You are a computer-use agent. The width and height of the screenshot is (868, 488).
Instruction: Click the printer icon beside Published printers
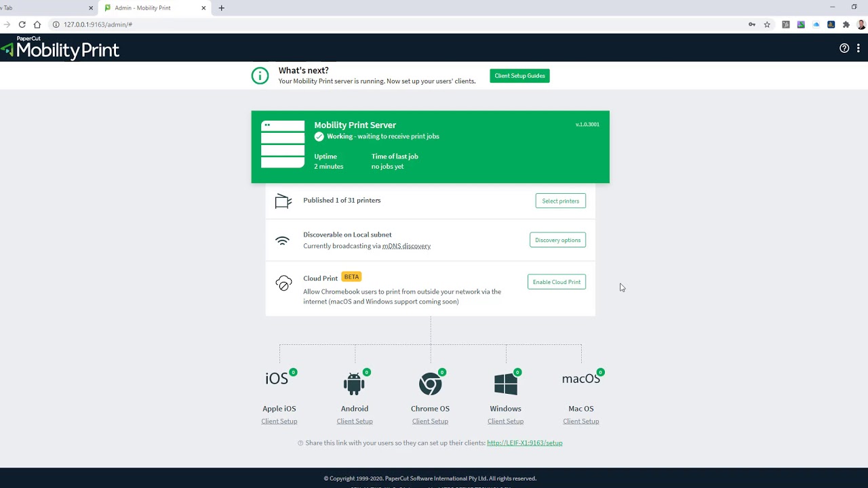[283, 201]
